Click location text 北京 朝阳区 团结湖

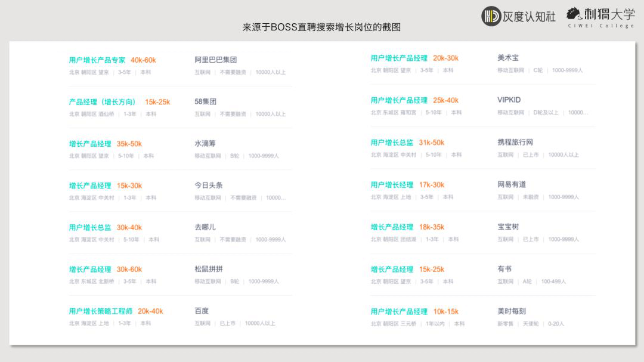(x=394, y=240)
